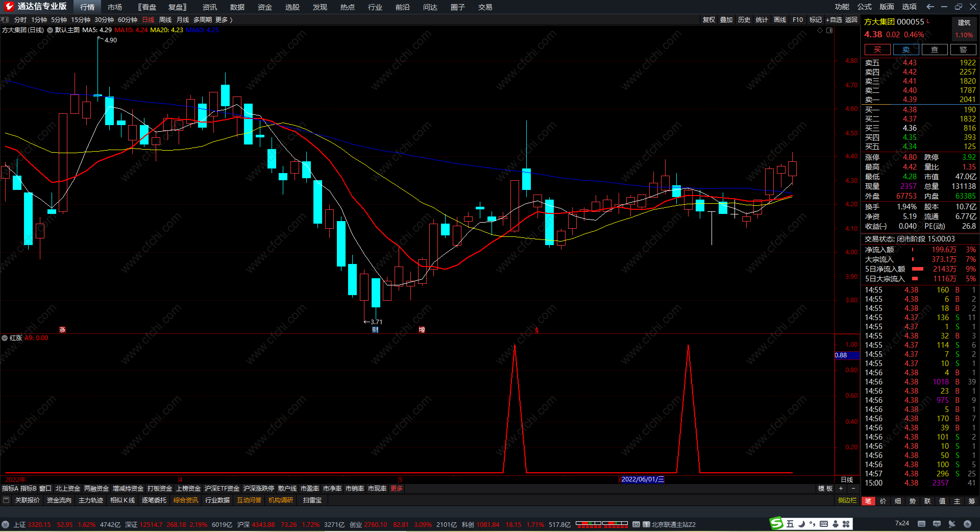Click the 2022/06/01/三 date label

click(x=643, y=479)
